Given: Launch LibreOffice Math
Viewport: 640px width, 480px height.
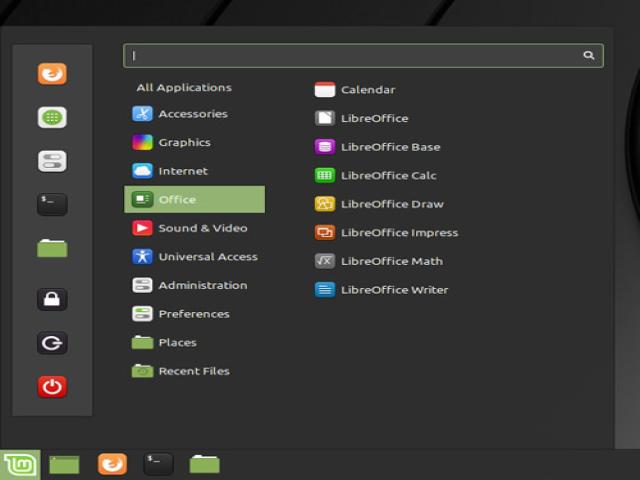Looking at the screenshot, I should [378, 261].
